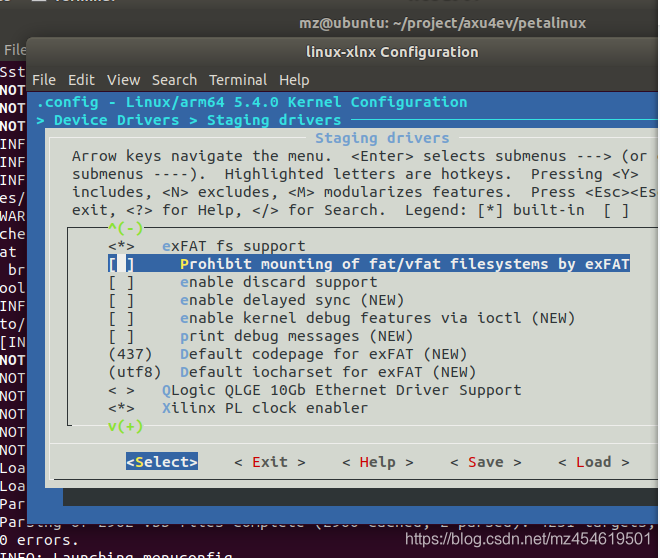This screenshot has height=558, width=660.
Task: Click the Exit button
Action: (270, 462)
